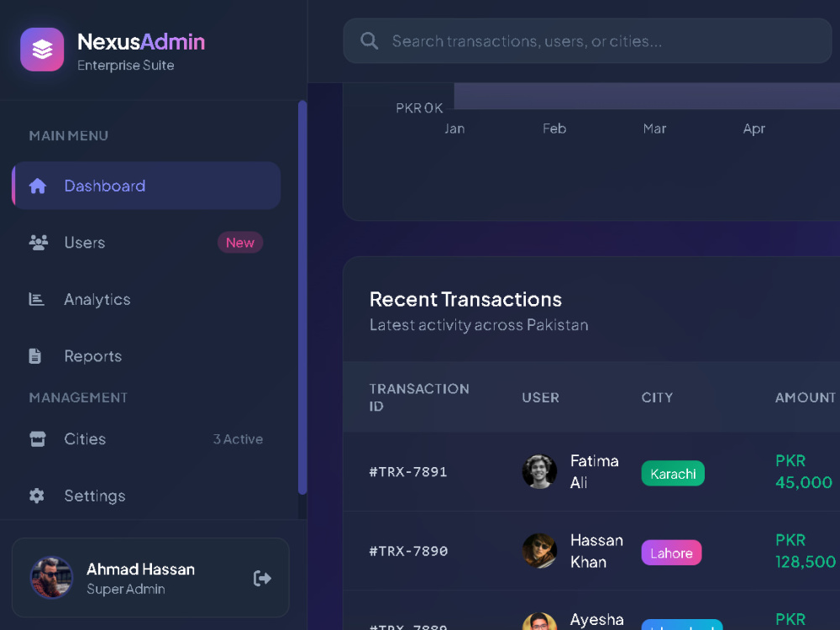The width and height of the screenshot is (840, 630).
Task: Click the Dashboard home icon
Action: pyautogui.click(x=38, y=186)
